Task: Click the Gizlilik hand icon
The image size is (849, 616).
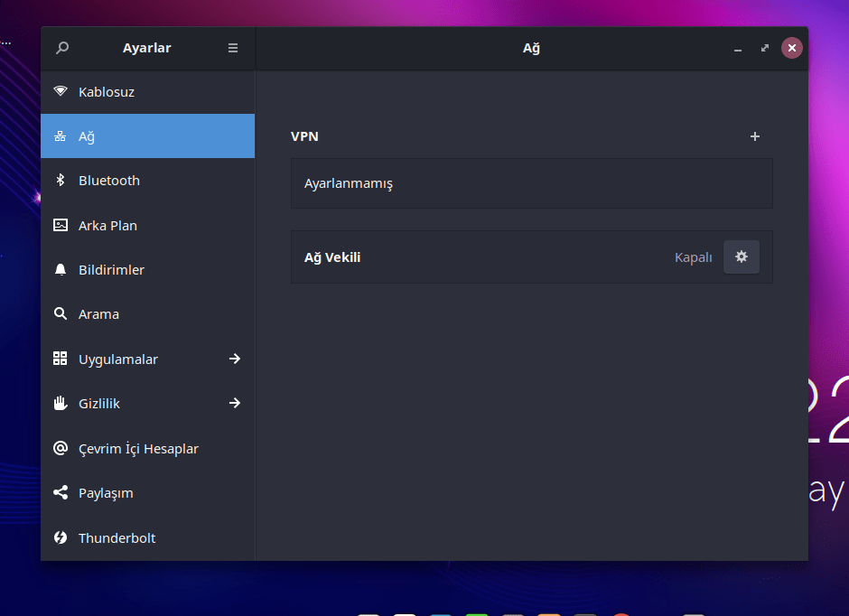Action: 61,403
